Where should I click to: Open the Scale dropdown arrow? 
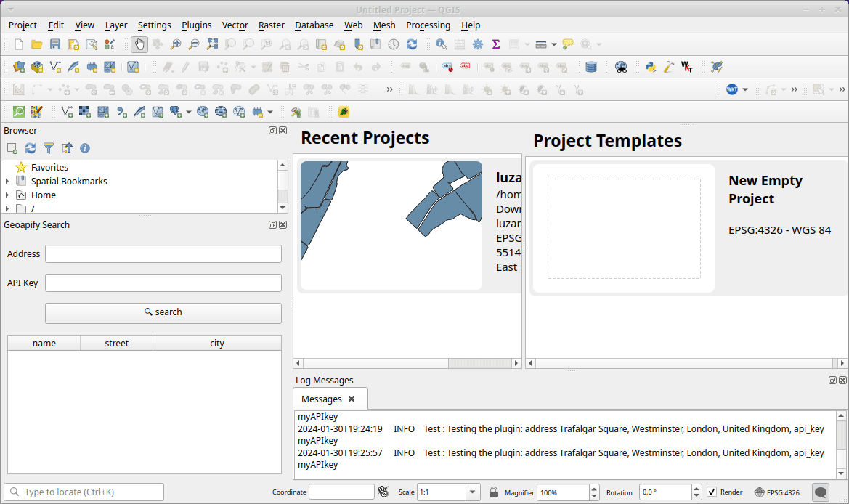tap(473, 492)
